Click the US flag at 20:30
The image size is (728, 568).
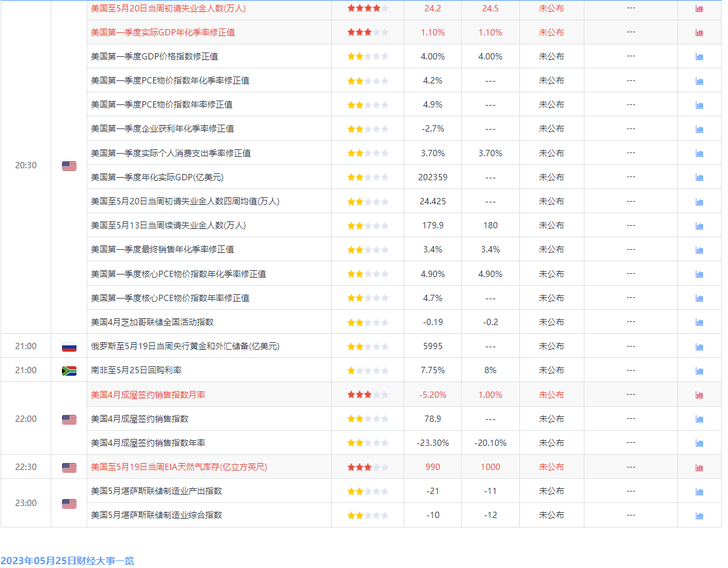point(69,166)
